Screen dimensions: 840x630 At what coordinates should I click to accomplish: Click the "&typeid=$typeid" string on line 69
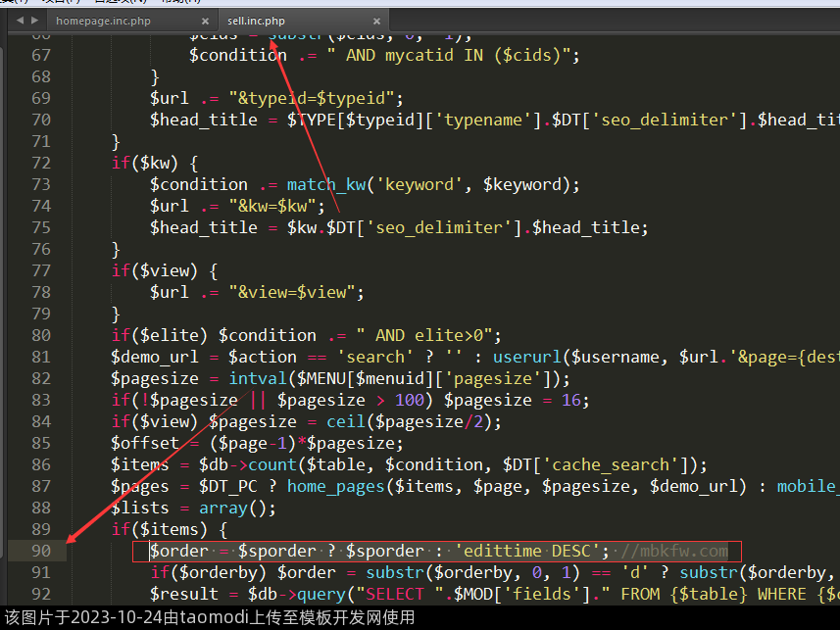click(x=316, y=98)
